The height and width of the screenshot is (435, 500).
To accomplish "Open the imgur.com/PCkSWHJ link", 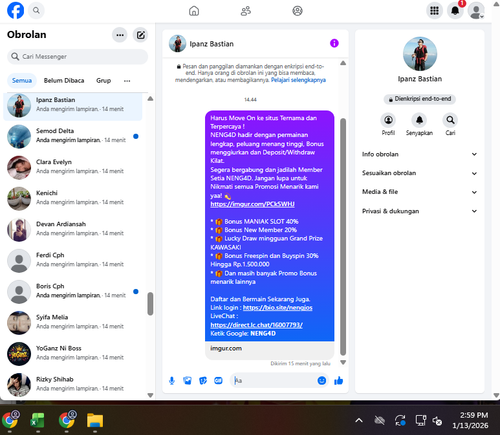I will coord(252,204).
